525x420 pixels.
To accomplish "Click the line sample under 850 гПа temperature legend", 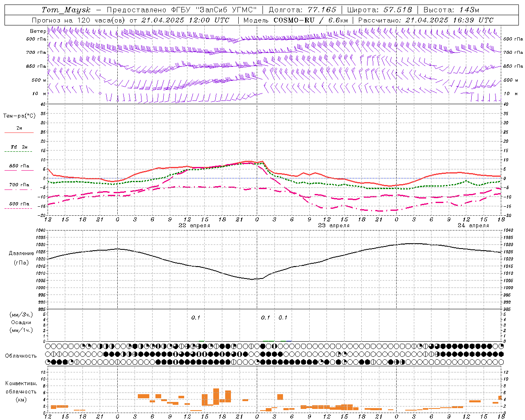I will pos(19,171).
